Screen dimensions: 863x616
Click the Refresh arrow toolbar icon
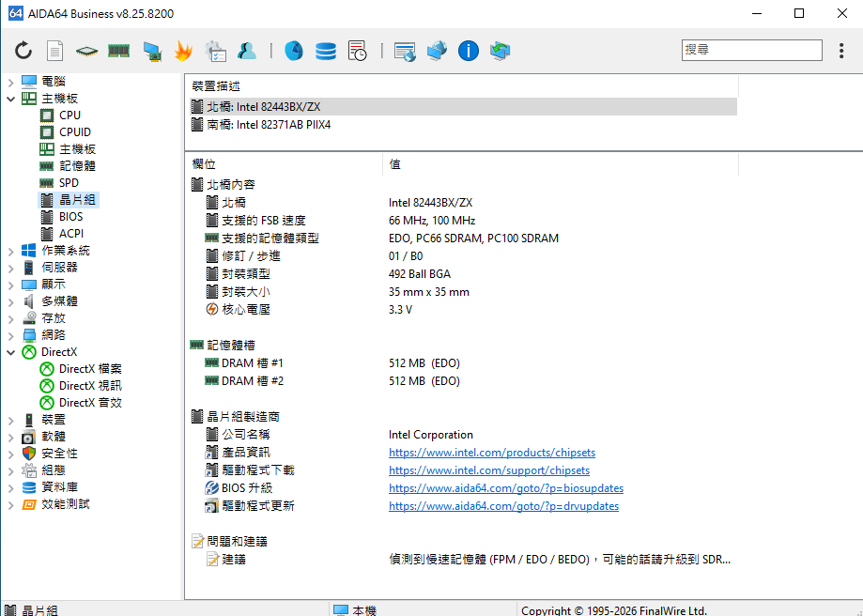[x=23, y=51]
